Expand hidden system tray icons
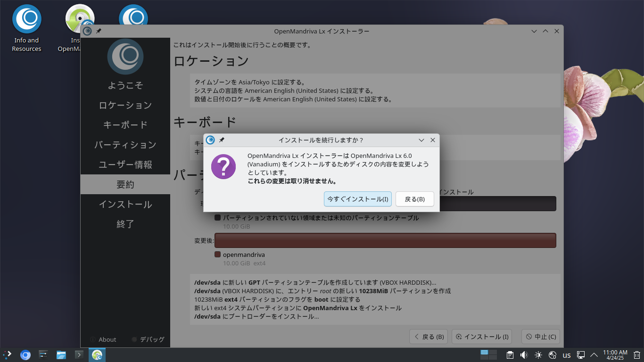644x362 pixels. [x=594, y=355]
